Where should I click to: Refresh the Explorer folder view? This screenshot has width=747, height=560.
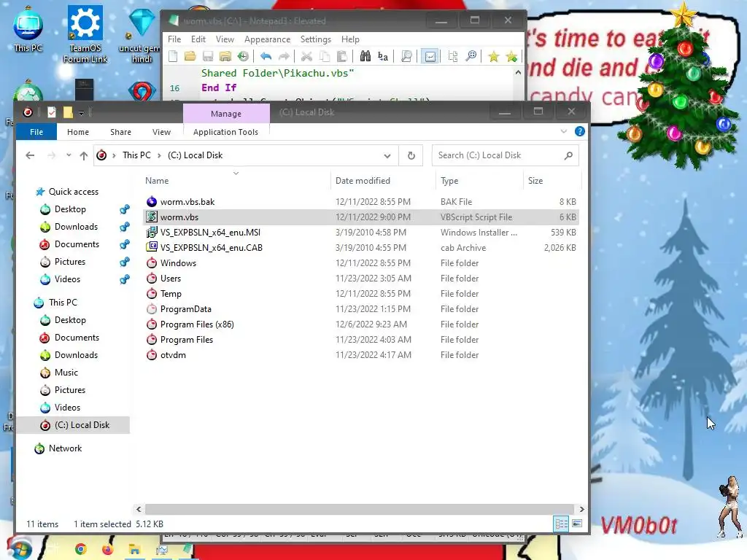(411, 156)
